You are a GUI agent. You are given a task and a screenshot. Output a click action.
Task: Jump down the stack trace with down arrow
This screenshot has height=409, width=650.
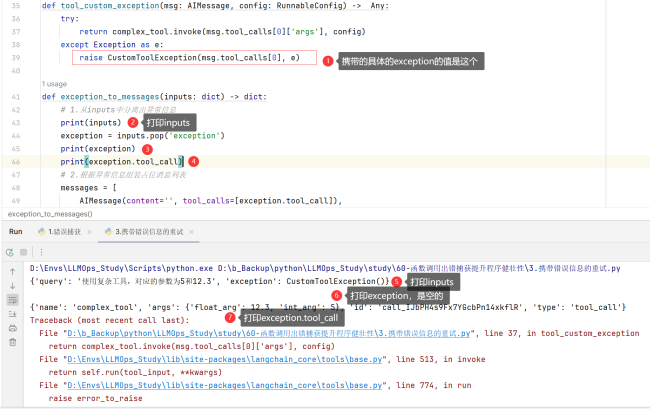click(12, 286)
